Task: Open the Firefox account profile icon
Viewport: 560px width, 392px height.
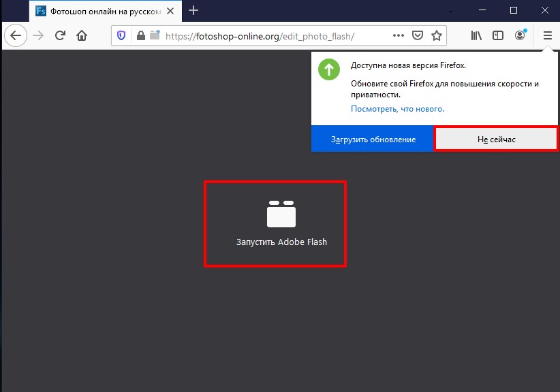Action: [x=520, y=35]
